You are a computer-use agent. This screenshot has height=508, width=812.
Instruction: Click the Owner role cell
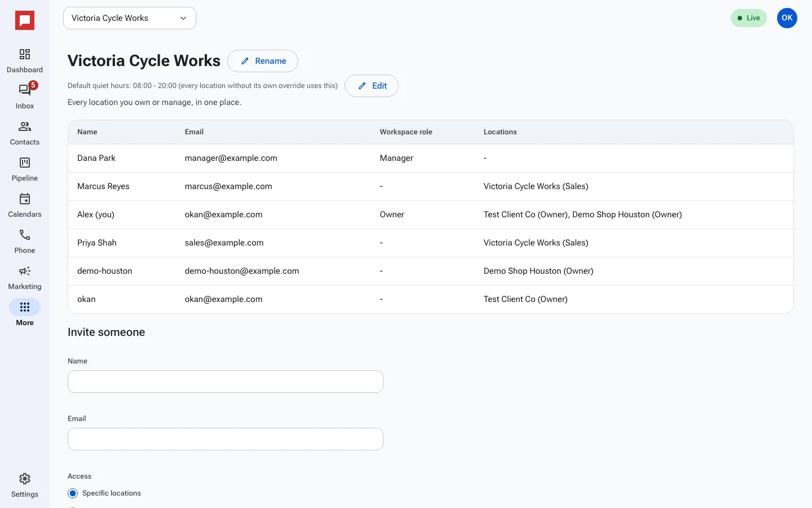coord(392,214)
